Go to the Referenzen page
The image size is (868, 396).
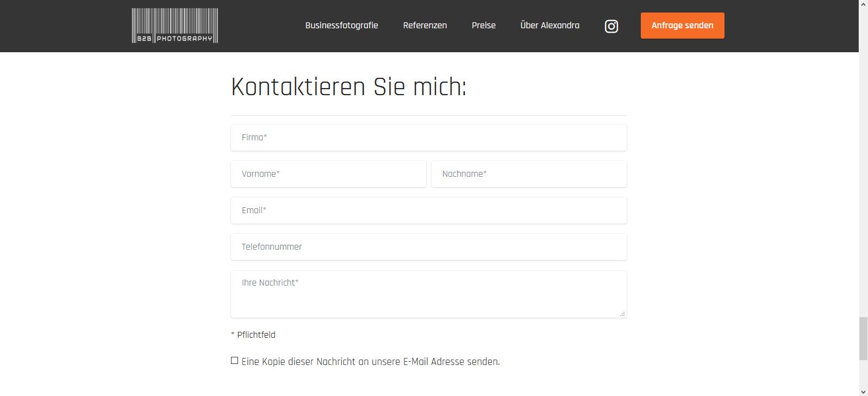[424, 26]
